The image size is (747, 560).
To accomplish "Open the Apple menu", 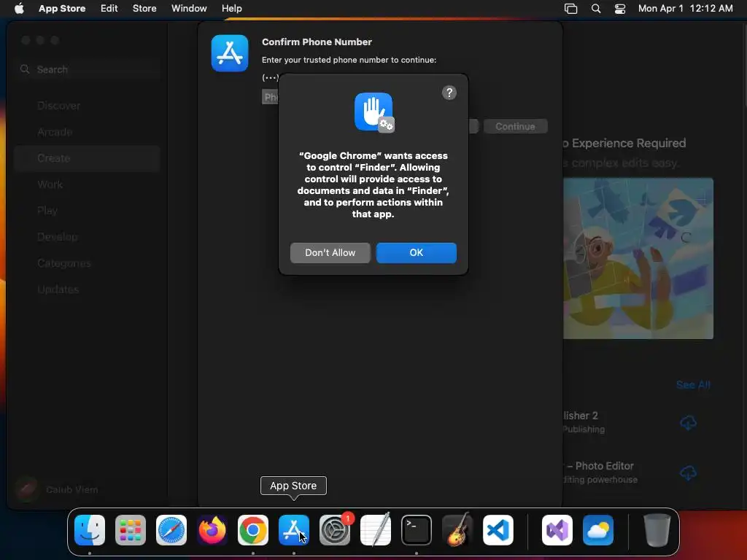I will pos(19,8).
